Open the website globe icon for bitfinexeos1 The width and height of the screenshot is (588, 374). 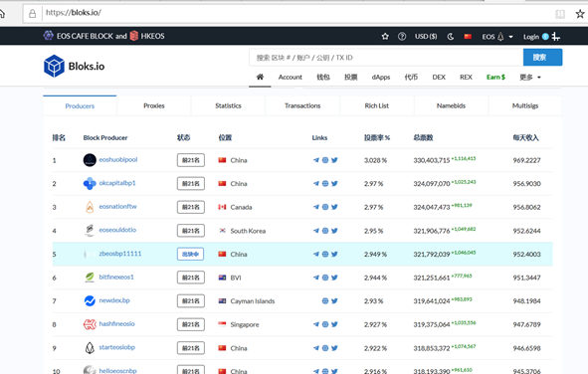(x=325, y=278)
